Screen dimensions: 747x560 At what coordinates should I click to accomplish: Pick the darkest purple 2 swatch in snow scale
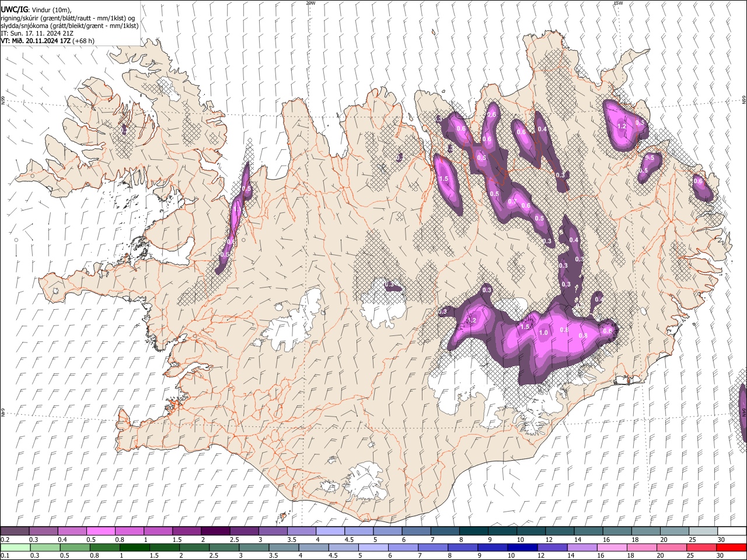215,531
